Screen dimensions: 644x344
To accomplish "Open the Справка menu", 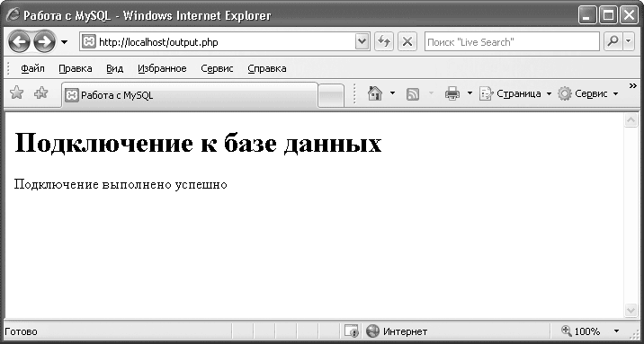I will click(x=267, y=68).
